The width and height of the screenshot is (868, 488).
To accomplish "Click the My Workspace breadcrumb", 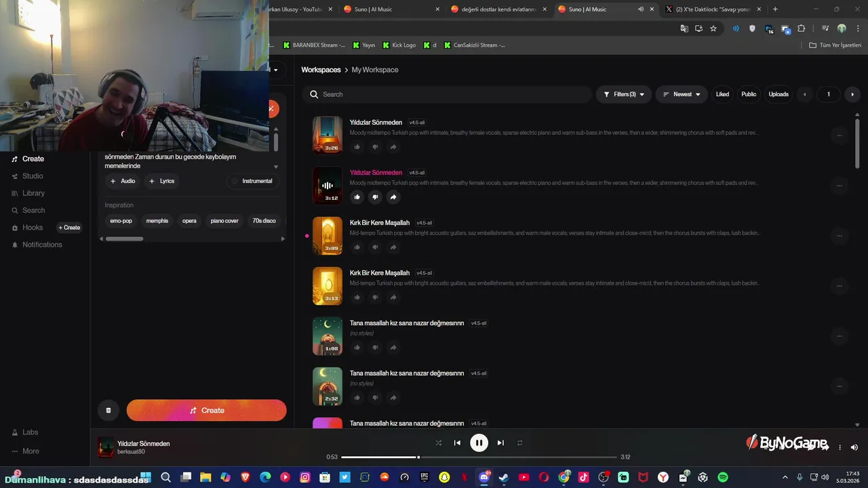I will point(375,70).
